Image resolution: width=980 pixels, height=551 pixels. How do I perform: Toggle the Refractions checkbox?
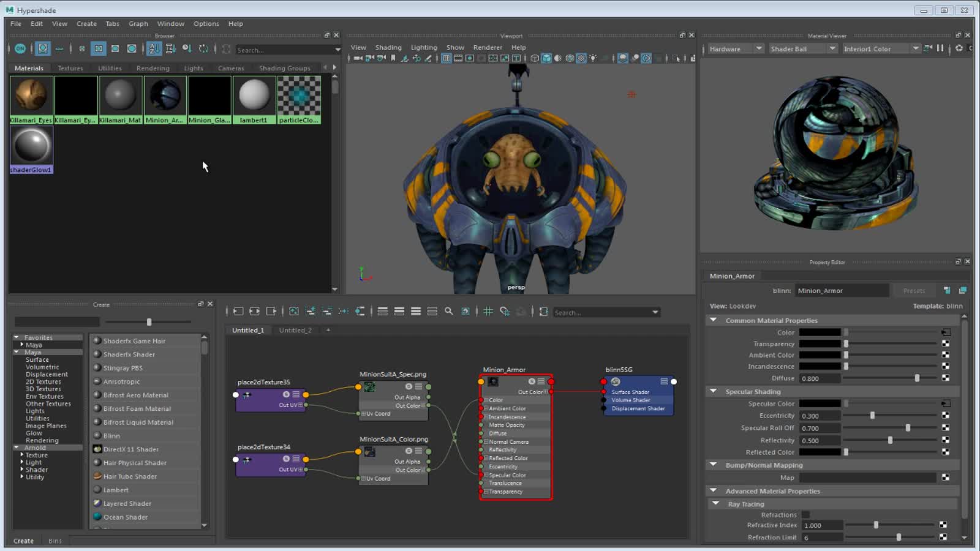pyautogui.click(x=805, y=515)
